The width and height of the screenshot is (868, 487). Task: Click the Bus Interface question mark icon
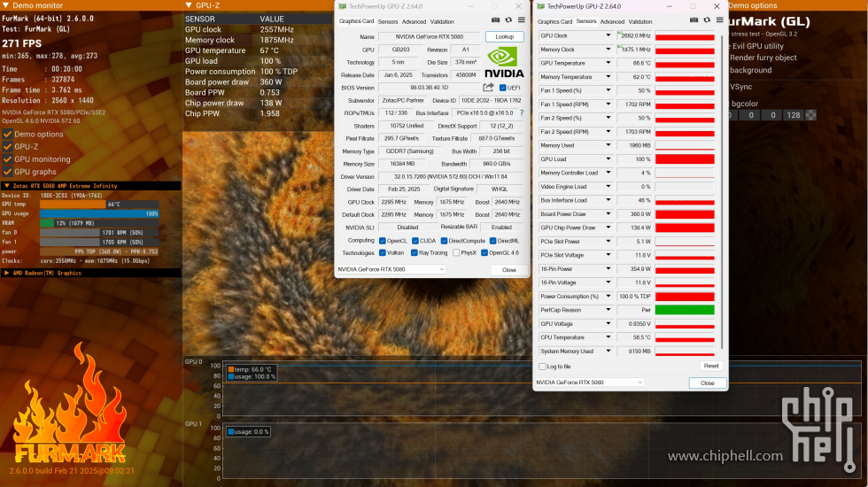522,113
